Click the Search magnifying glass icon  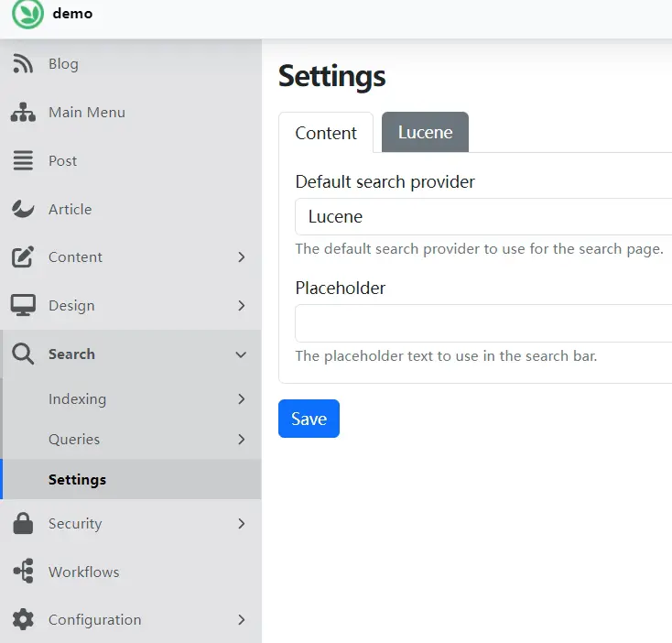point(23,354)
